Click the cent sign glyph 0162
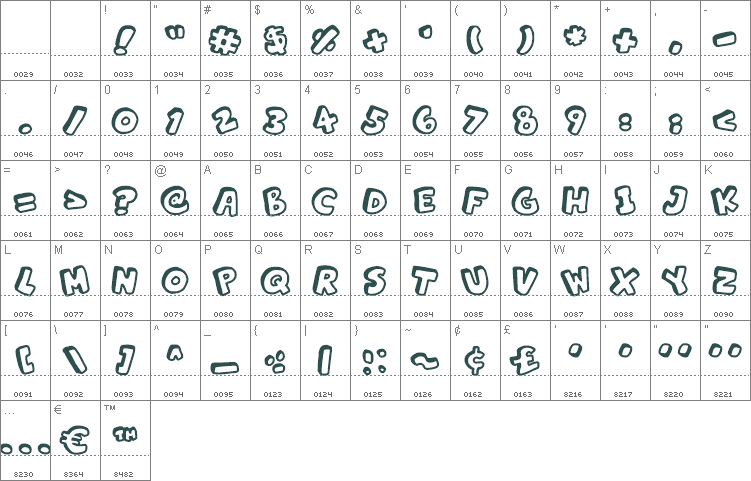The height and width of the screenshot is (481, 751). 475,361
